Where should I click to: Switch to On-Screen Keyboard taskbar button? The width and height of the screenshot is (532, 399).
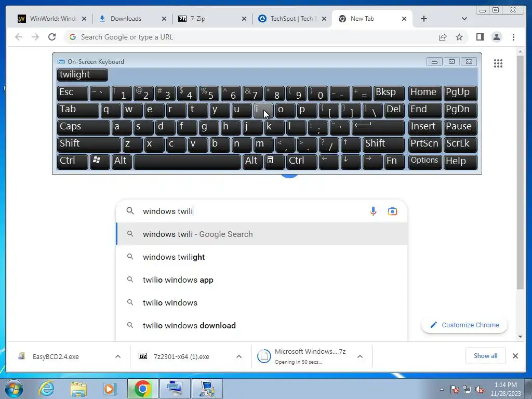pyautogui.click(x=175, y=389)
